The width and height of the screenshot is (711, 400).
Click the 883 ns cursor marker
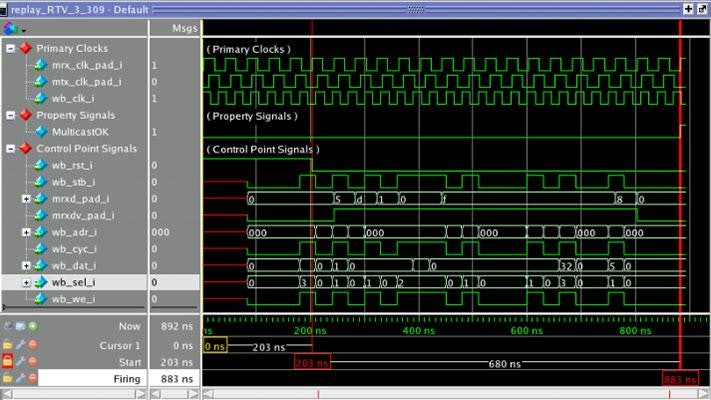tap(680, 378)
